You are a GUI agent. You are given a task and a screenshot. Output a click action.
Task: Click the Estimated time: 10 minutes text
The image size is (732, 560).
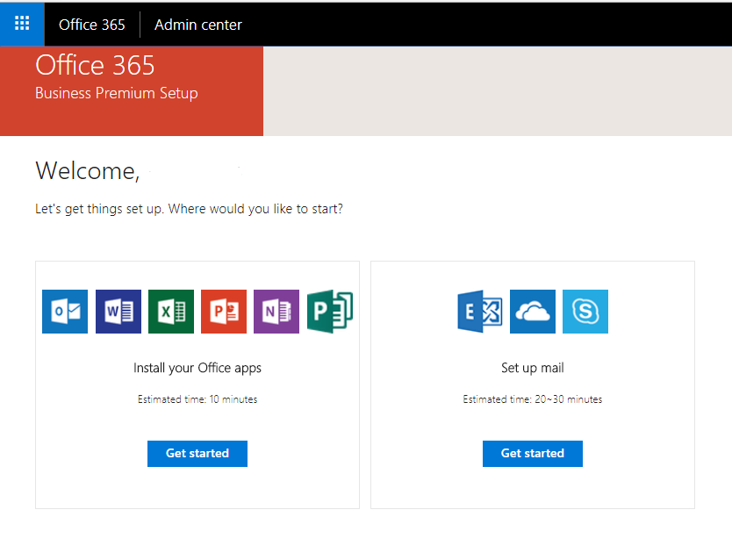point(197,399)
